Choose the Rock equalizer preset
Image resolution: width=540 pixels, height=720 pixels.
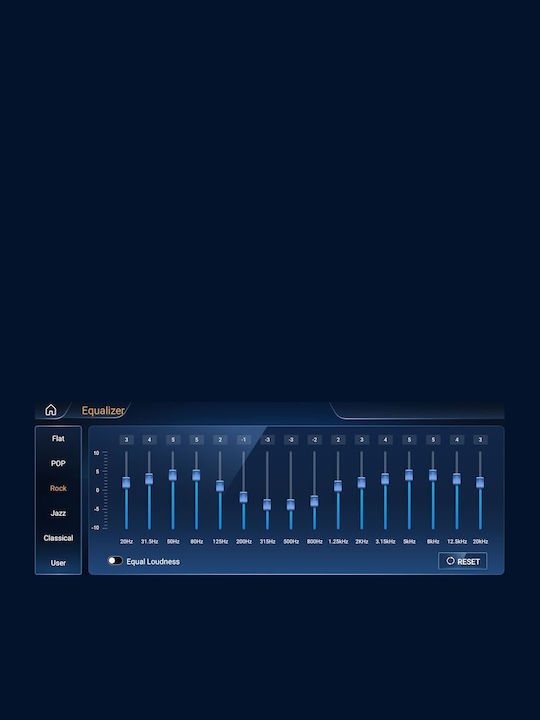coord(58,488)
